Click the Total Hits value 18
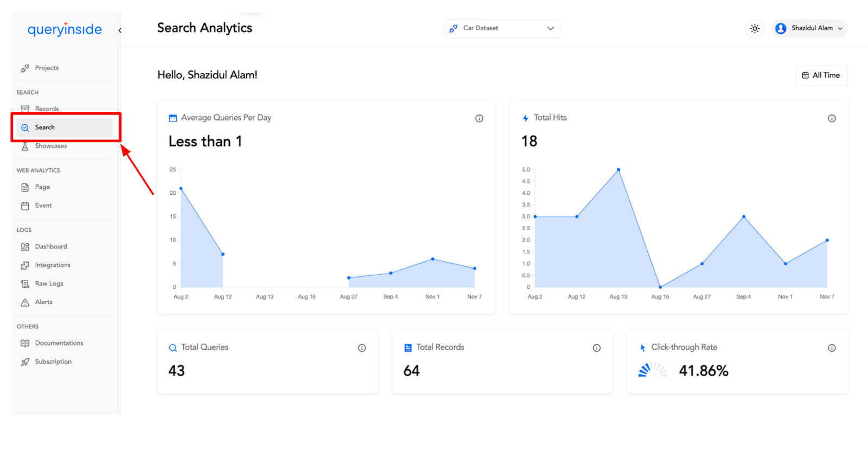868x450 pixels. pyautogui.click(x=529, y=142)
